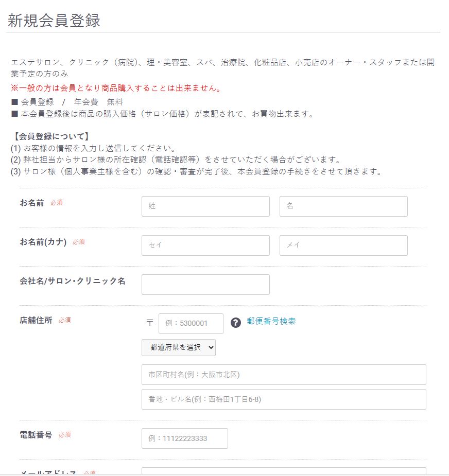Click the 店舗住所 field label

(36, 320)
